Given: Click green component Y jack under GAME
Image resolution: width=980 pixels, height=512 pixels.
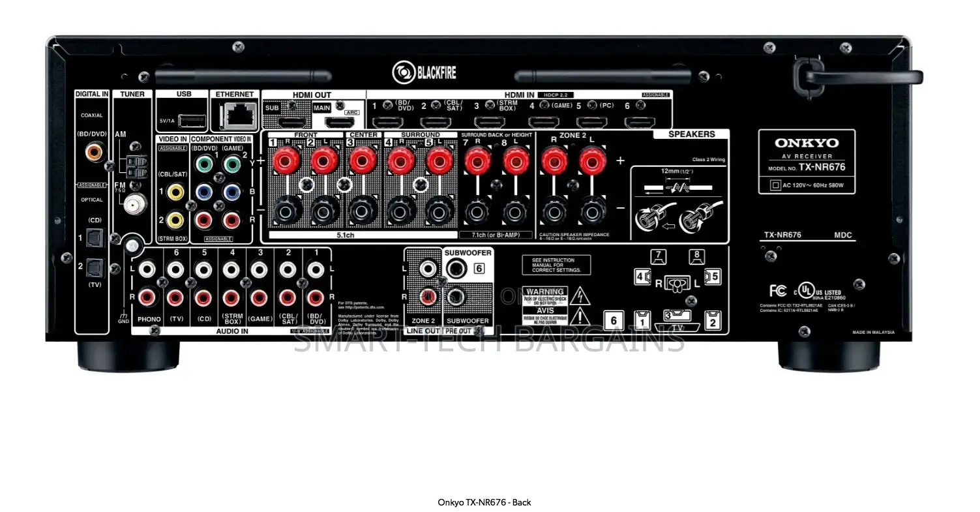Looking at the screenshot, I should click(231, 163).
